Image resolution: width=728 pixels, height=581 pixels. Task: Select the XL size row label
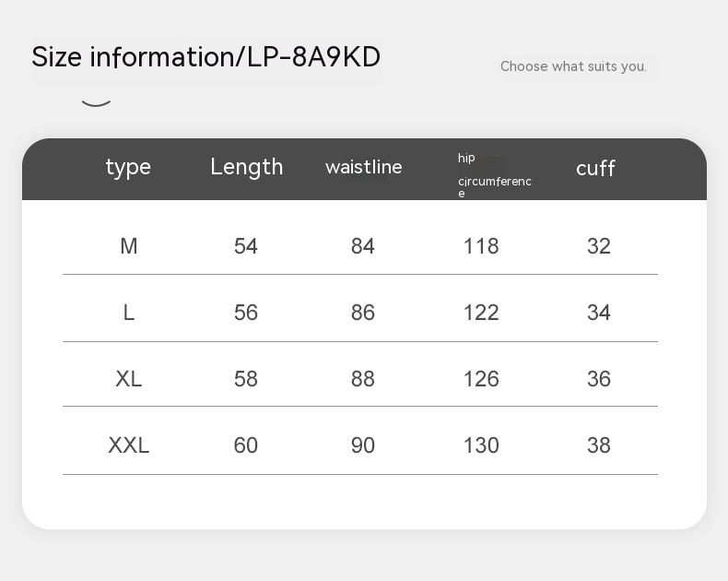(129, 379)
